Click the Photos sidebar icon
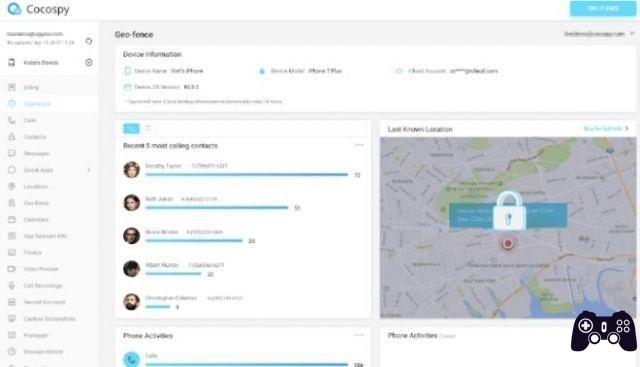 click(12, 252)
